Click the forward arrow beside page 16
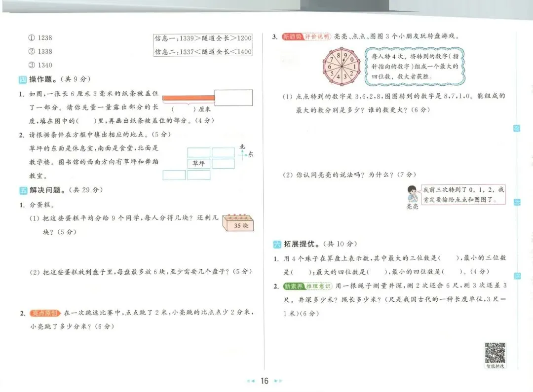 click(278, 381)
